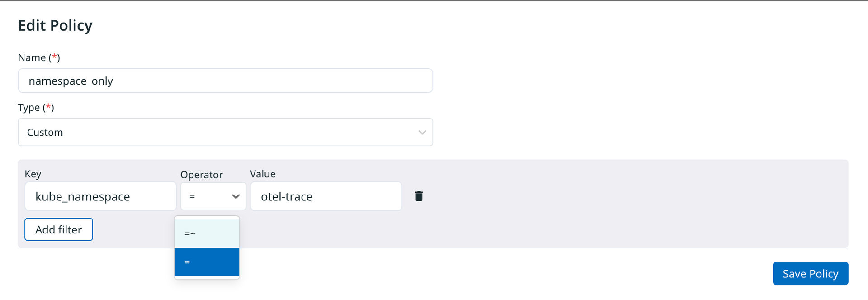Click the Add filter button
Image resolution: width=868 pixels, height=300 pixels.
tap(59, 229)
